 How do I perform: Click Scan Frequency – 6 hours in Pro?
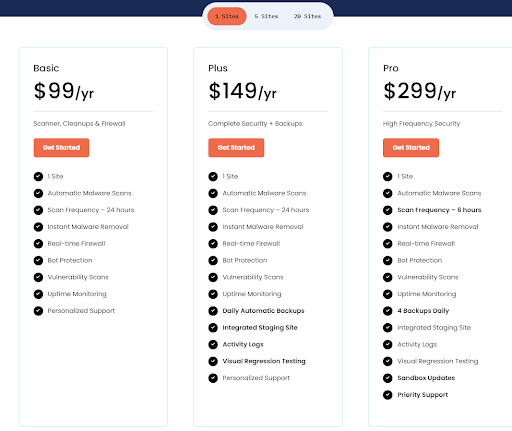(x=439, y=210)
